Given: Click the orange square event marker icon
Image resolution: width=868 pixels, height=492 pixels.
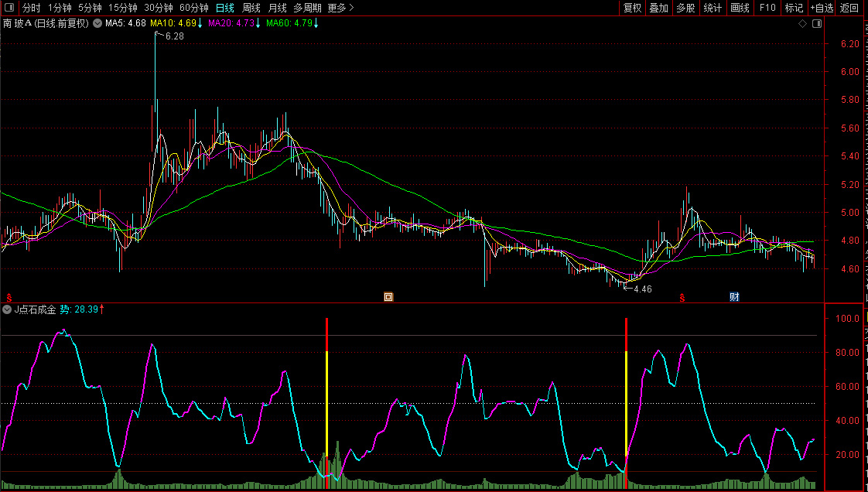Looking at the screenshot, I should pyautogui.click(x=388, y=296).
